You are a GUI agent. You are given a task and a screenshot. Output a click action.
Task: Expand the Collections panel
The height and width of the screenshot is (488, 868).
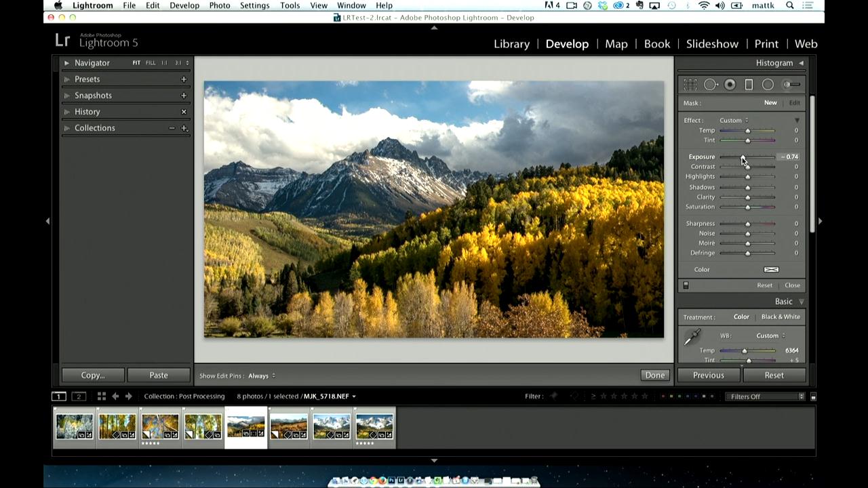[x=66, y=128]
